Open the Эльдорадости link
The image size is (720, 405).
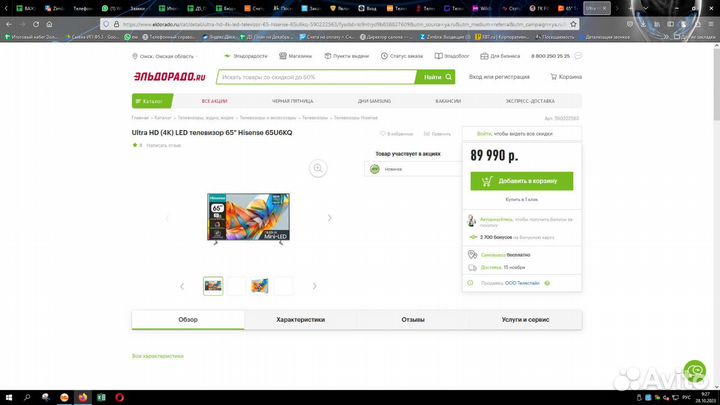246,56
